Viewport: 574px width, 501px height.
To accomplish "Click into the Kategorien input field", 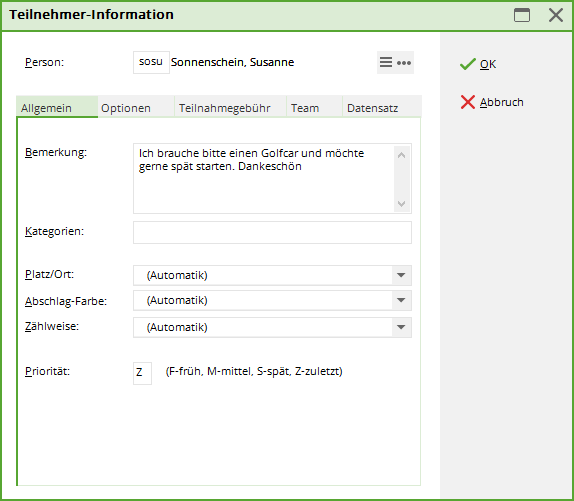I will click(x=272, y=232).
